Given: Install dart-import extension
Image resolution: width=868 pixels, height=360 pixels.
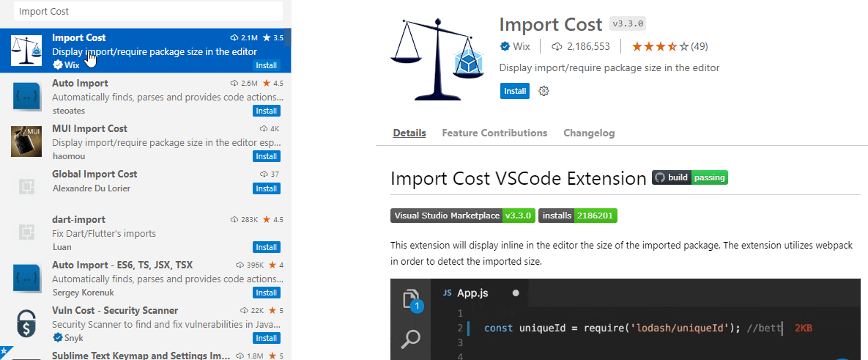Looking at the screenshot, I should point(267,247).
